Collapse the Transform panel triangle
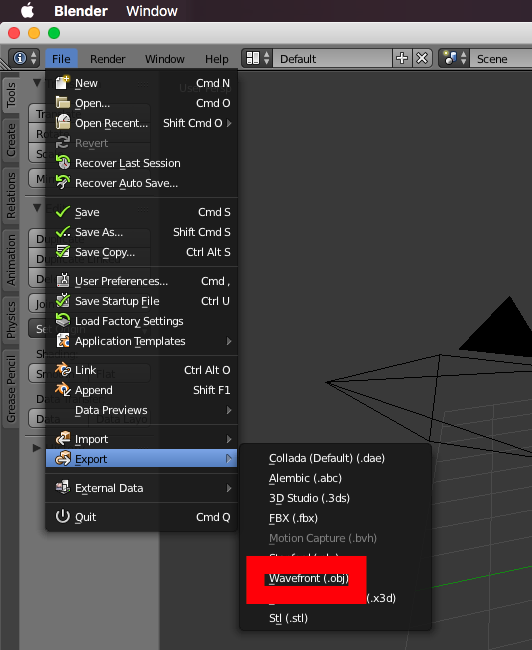532x650 pixels. point(36,83)
